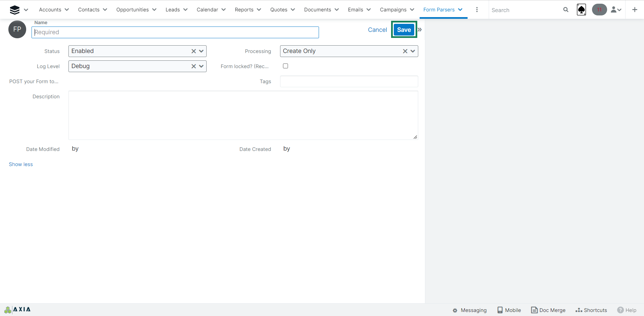
Task: Open the Accounts menu
Action: coord(54,10)
